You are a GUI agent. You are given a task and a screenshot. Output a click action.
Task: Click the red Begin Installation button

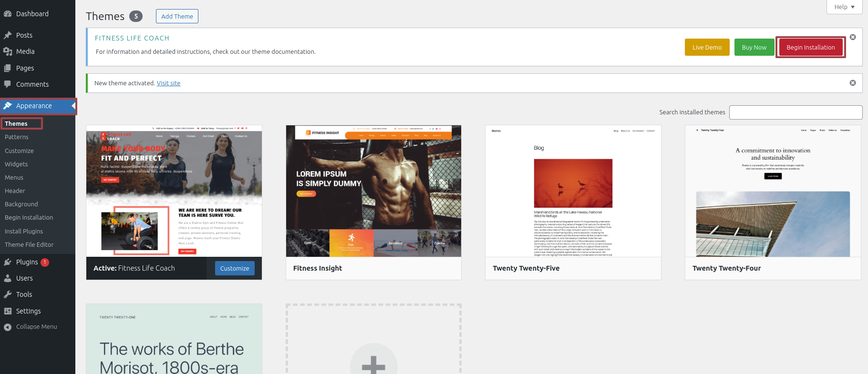coord(810,47)
